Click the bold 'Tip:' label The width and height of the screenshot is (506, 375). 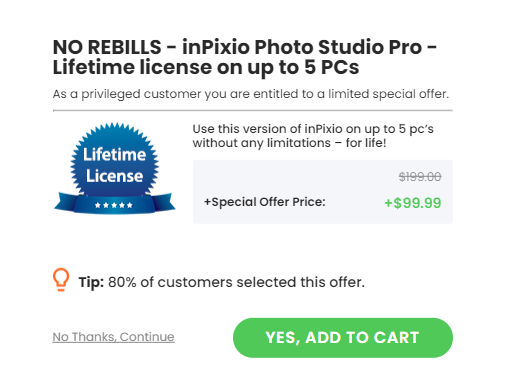(91, 282)
